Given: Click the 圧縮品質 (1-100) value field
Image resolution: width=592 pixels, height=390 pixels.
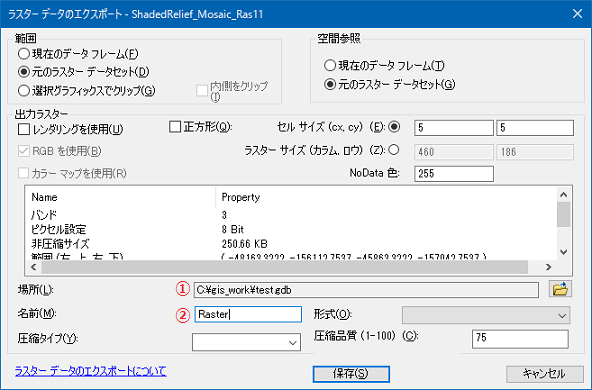Looking at the screenshot, I should coord(520,339).
